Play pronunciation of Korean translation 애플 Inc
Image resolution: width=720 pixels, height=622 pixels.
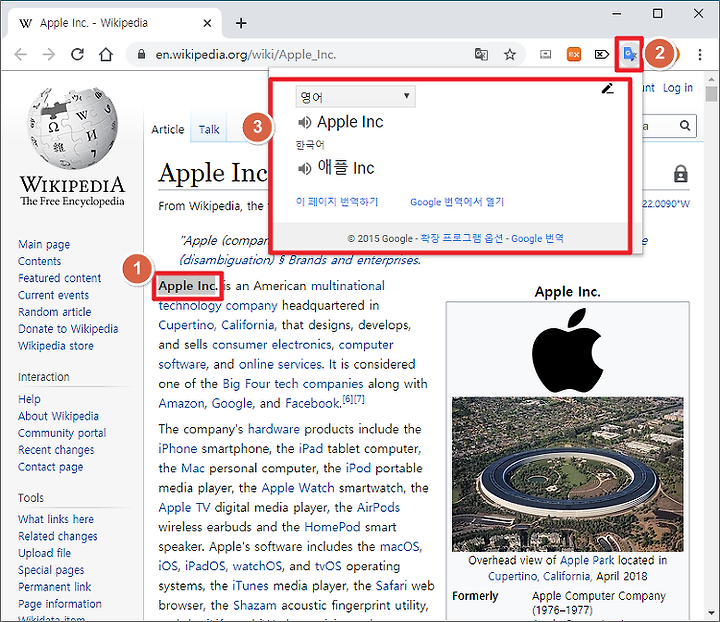304,168
